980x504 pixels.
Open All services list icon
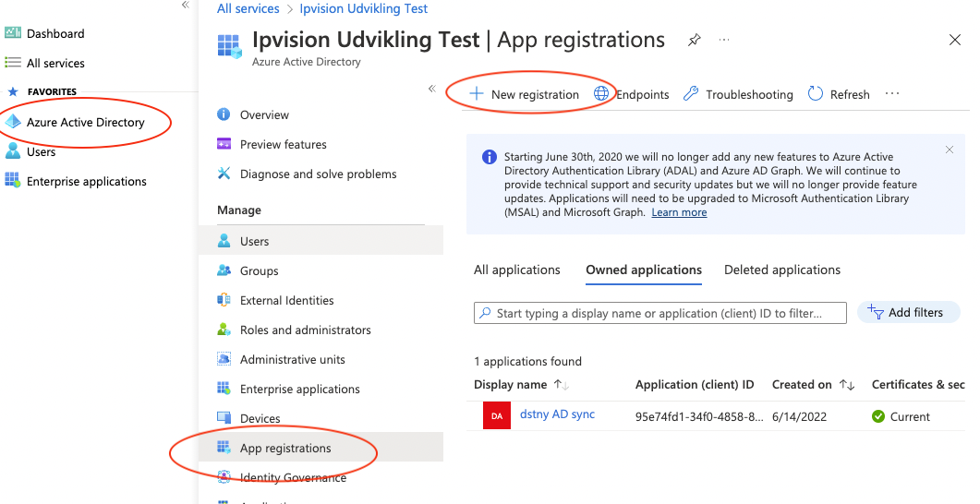pos(13,63)
